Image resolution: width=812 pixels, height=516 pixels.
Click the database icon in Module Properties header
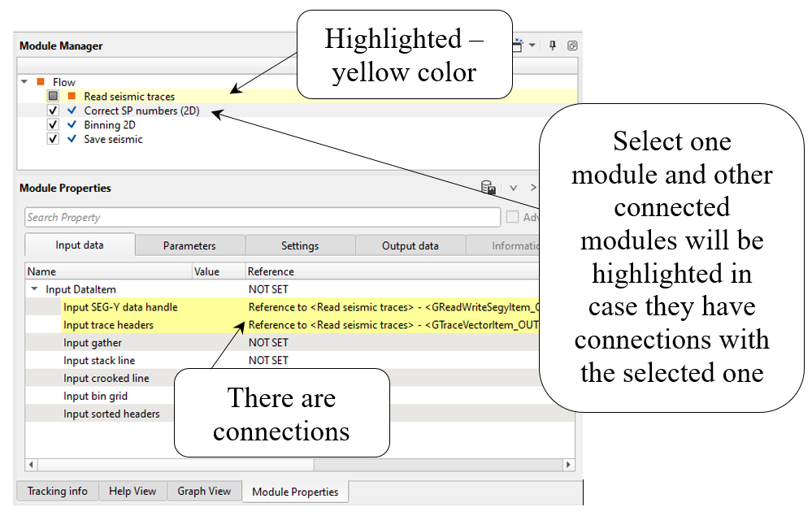(x=489, y=188)
